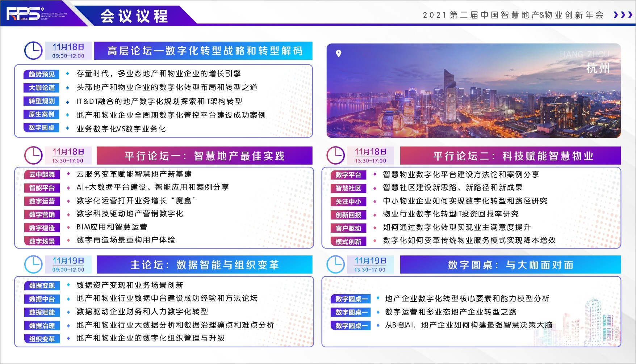
Task: Click the 数据中台 tag label
Action: [42, 299]
